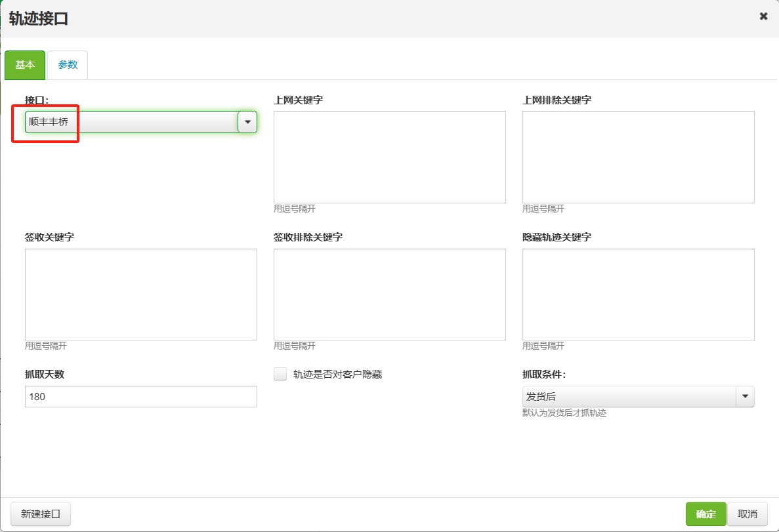Click into the 签收排除关键字 text area
This screenshot has width=779, height=532.
tap(390, 295)
